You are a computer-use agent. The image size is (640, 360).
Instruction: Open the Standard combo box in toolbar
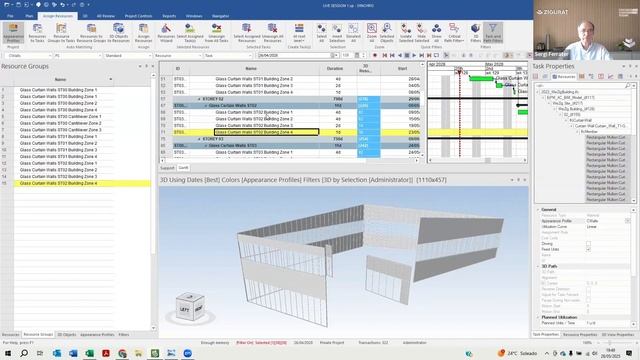[x=128, y=56]
